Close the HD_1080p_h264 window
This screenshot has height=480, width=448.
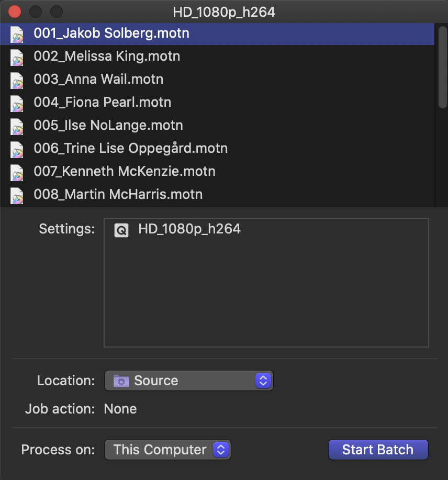click(x=15, y=12)
